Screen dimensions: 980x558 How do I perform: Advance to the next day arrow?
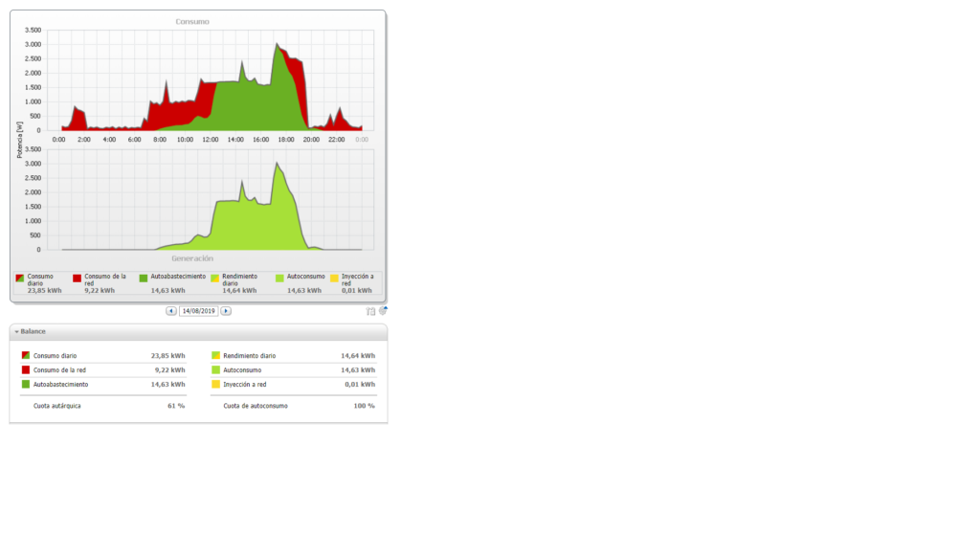[226, 311]
